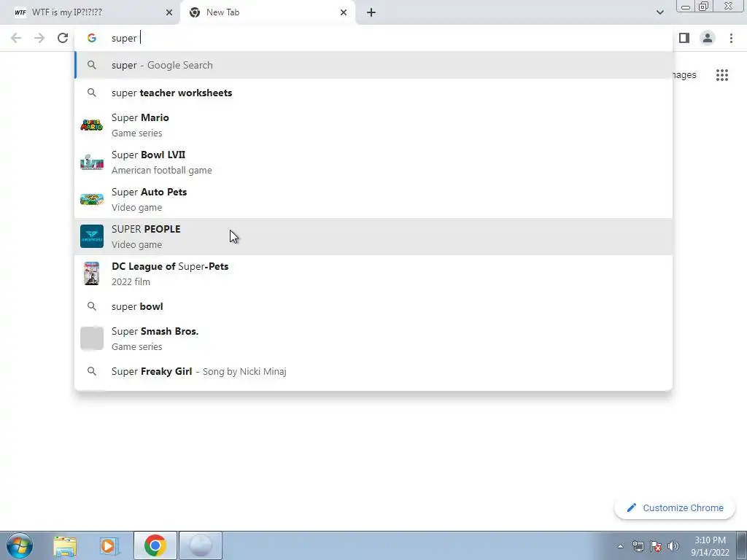
Task: Click the Super Bowl LVII logo thumbnail
Action: (x=92, y=163)
